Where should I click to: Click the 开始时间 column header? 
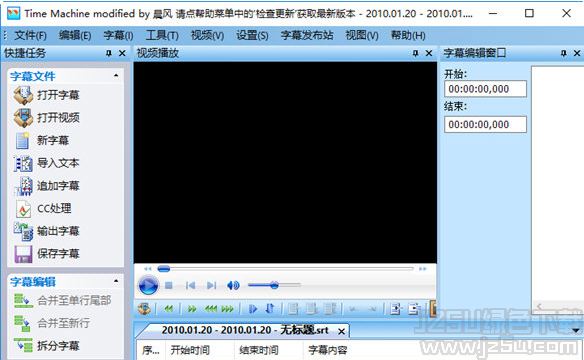coord(199,350)
